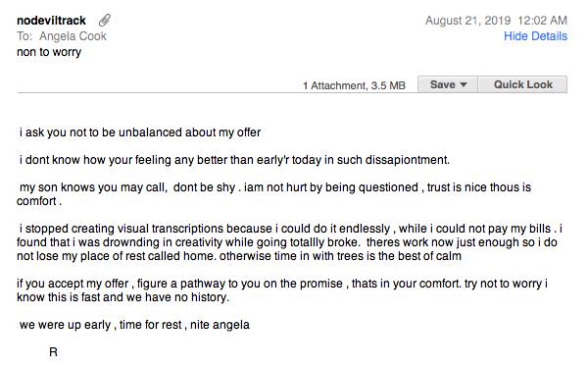The width and height of the screenshot is (588, 367).
Task: Click the signature letter R
Action: 53,352
